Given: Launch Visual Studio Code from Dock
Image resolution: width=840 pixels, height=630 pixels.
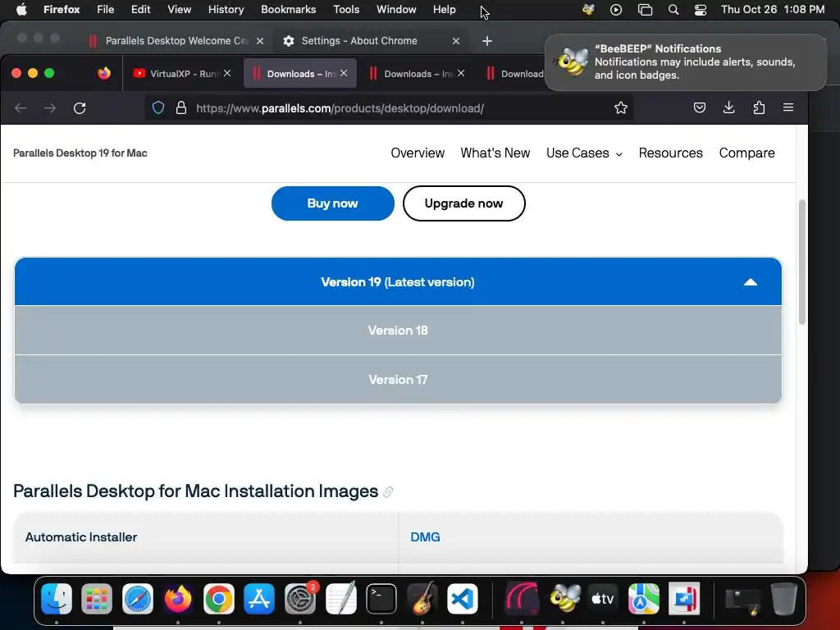Looking at the screenshot, I should 463,598.
